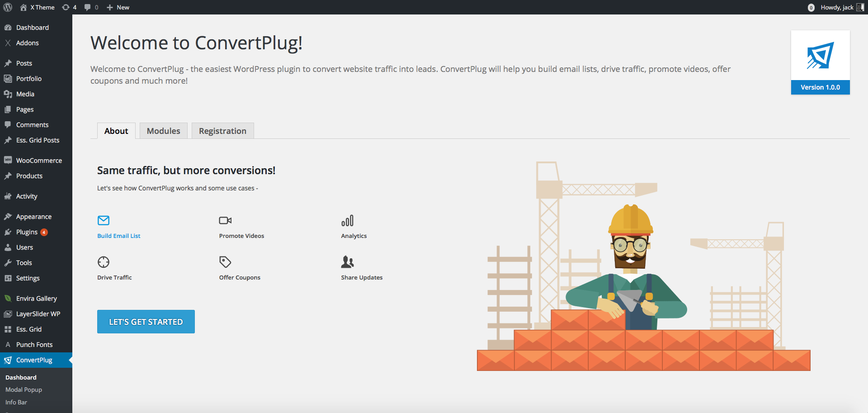868x413 pixels.
Task: Click the plus New button in admin bar
Action: [118, 7]
